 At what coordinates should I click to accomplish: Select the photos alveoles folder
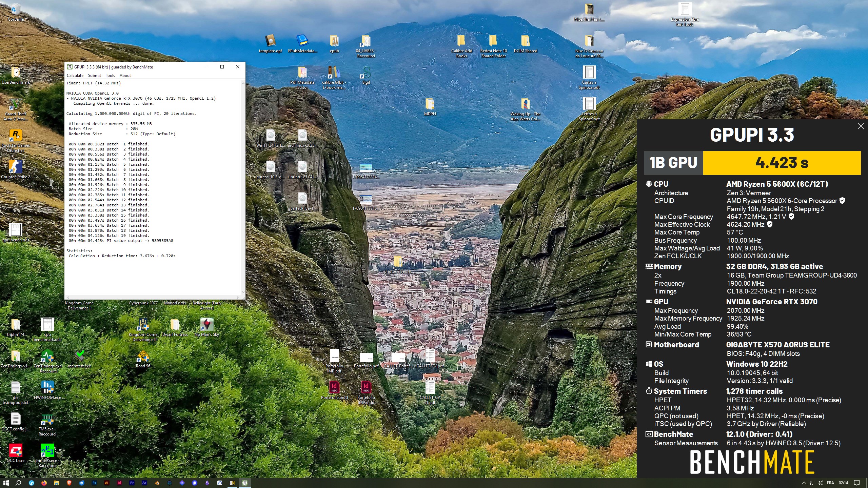pos(398,264)
